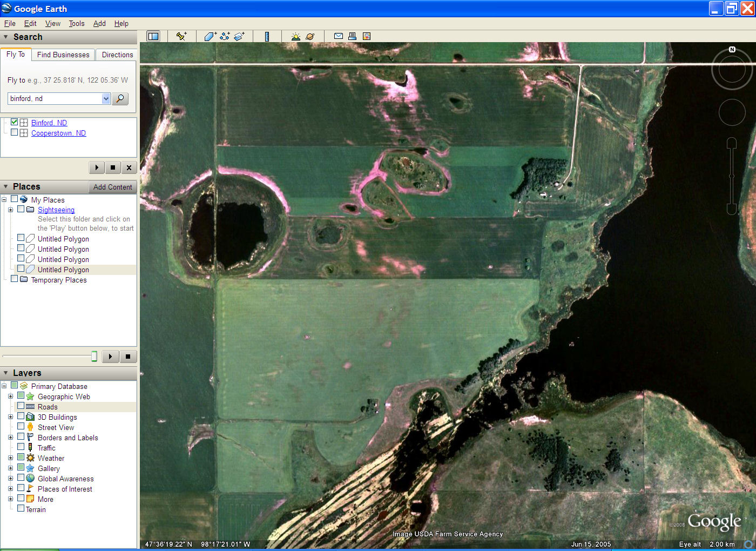Click the North compass ring in the map
Image resolution: width=756 pixels, height=551 pixels.
pyautogui.click(x=732, y=69)
